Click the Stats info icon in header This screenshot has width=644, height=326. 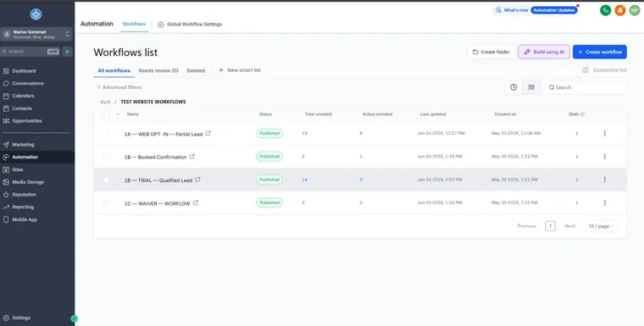[582, 114]
